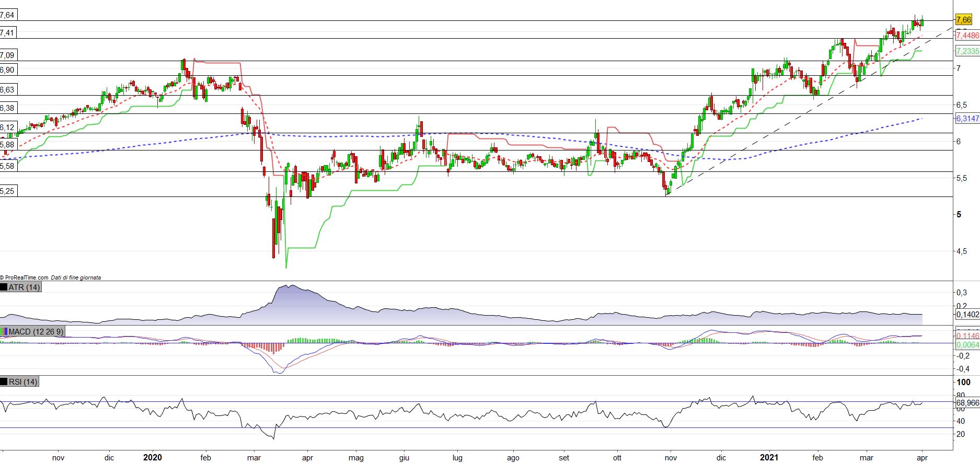Click the black ATR color swatch icon
Image resolution: width=980 pixels, height=463 pixels.
coord(4,287)
